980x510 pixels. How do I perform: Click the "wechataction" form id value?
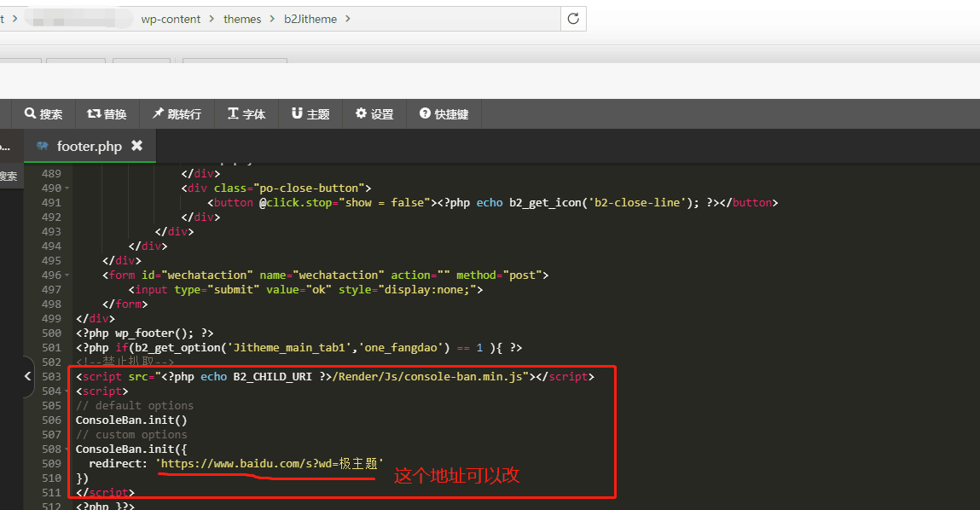[x=207, y=275]
